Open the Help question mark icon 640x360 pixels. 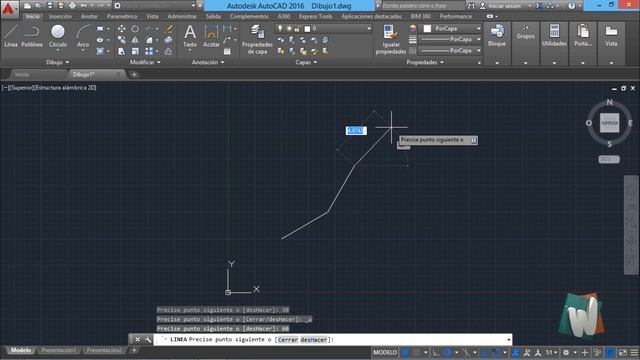(x=571, y=6)
